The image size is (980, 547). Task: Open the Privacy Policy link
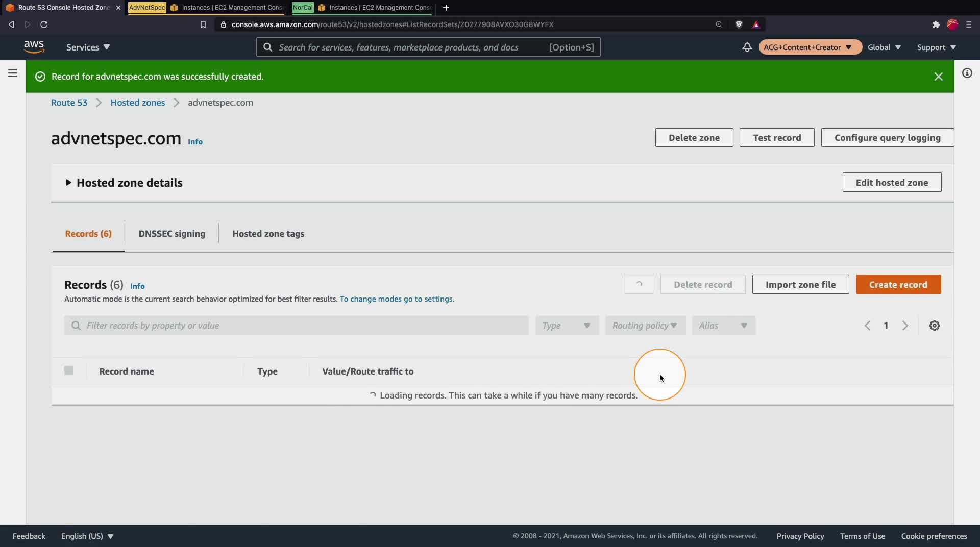pyautogui.click(x=800, y=536)
